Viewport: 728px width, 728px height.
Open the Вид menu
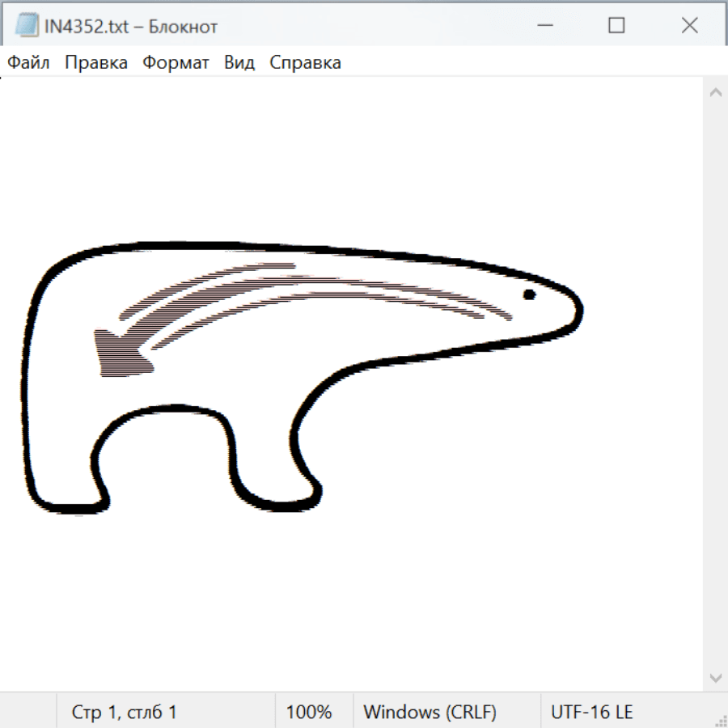(x=239, y=63)
